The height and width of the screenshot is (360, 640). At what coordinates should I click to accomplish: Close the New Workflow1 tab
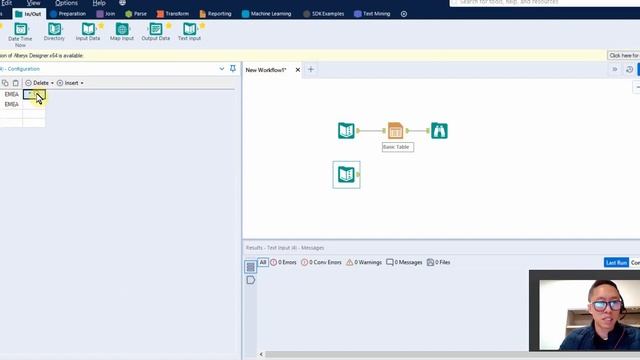(x=298, y=70)
